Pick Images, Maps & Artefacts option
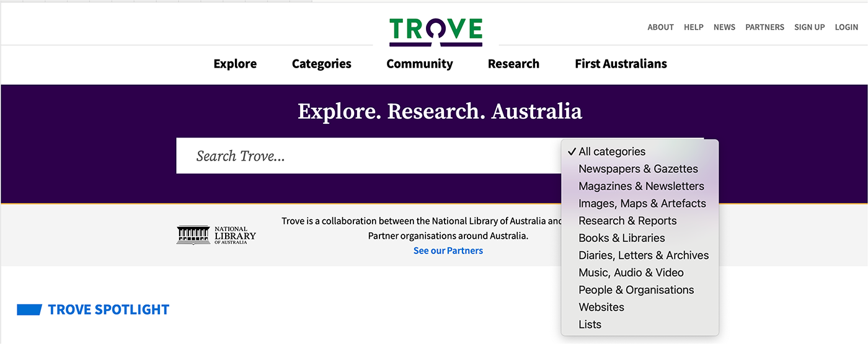Image resolution: width=868 pixels, height=344 pixels. pos(642,203)
